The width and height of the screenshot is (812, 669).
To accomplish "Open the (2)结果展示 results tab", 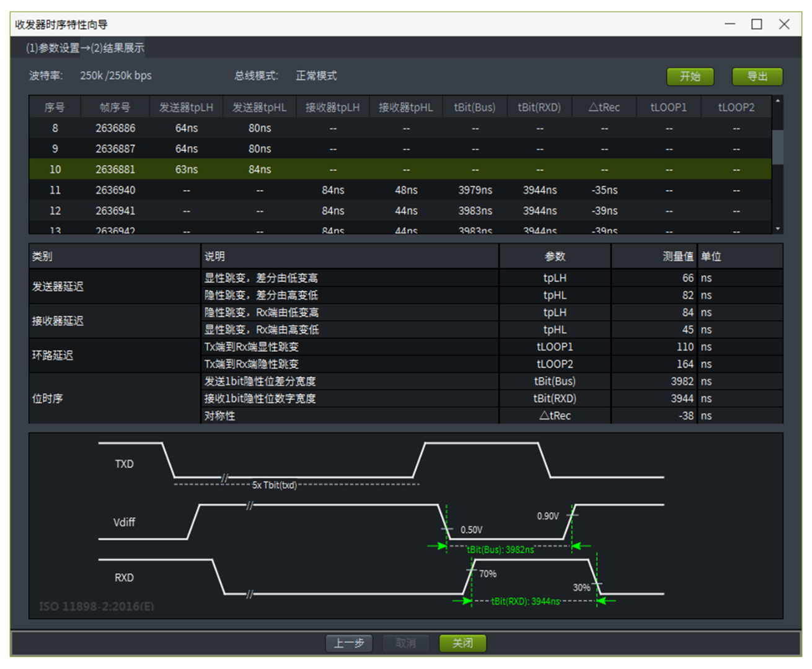I will 118,48.
